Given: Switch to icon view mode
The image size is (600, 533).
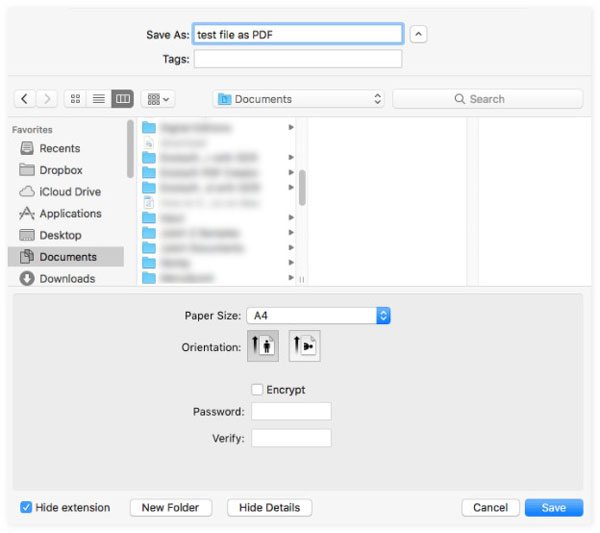Looking at the screenshot, I should tap(75, 99).
